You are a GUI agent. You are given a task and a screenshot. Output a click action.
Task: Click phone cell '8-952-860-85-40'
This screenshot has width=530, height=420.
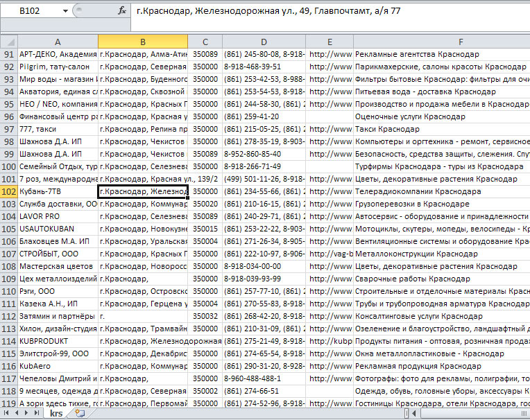point(264,155)
